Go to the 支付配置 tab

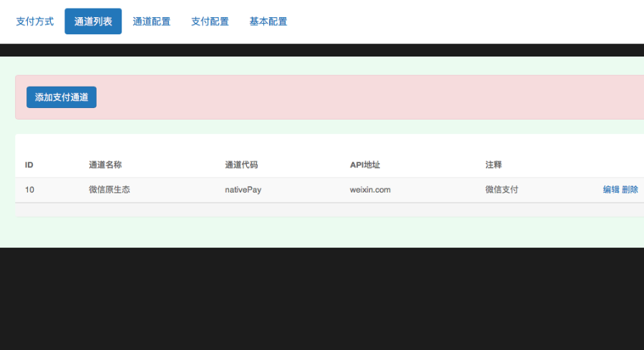pyautogui.click(x=210, y=21)
